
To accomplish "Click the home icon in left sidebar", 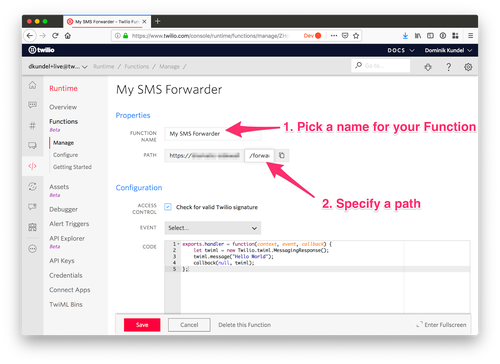I will (32, 85).
